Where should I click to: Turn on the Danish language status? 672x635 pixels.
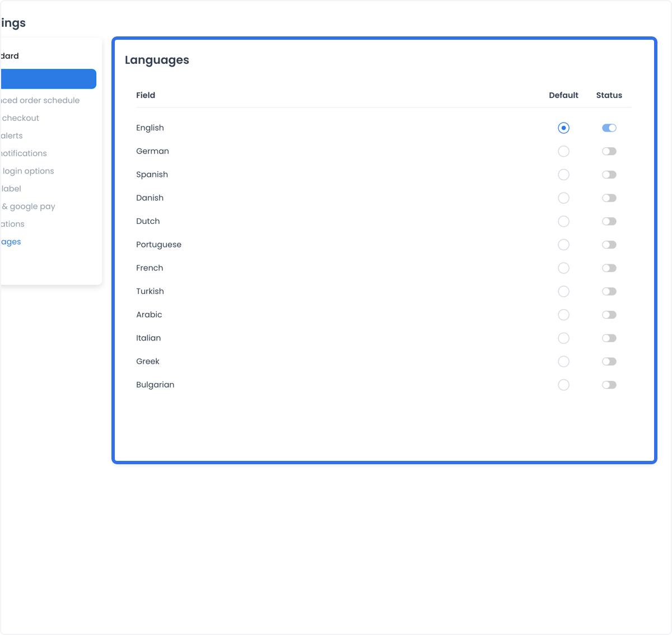(x=609, y=198)
